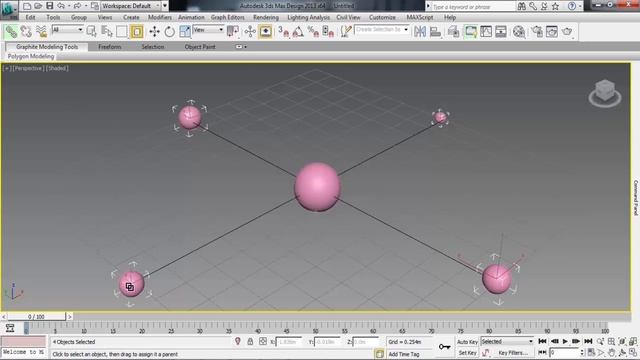Open the Animation menu
Image resolution: width=640 pixels, height=360 pixels.
pyautogui.click(x=191, y=18)
